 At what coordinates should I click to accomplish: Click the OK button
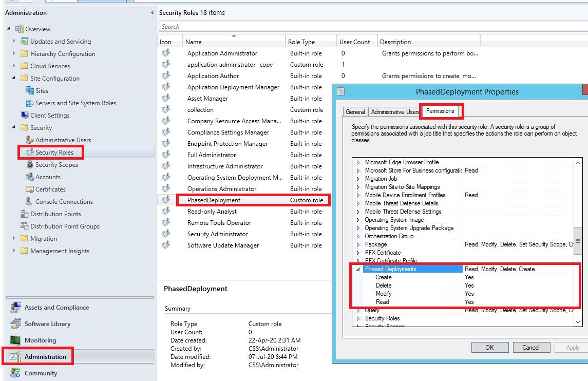click(489, 347)
